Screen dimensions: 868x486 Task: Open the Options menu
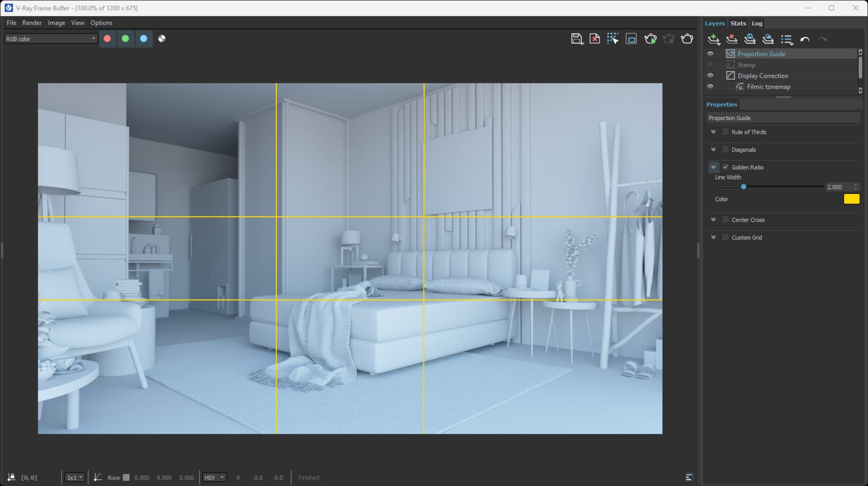[101, 23]
